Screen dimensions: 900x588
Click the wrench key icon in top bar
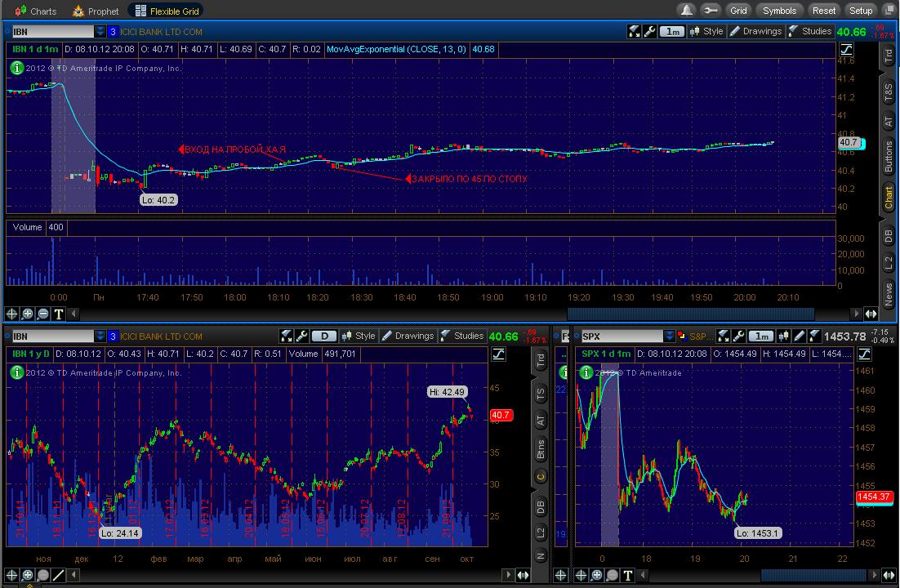[x=711, y=11]
